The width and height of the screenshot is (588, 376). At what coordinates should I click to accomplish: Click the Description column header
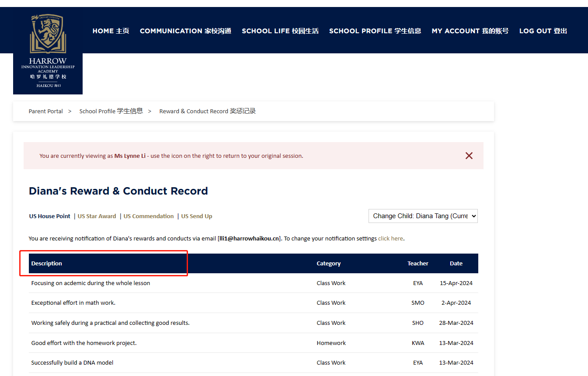(47, 264)
